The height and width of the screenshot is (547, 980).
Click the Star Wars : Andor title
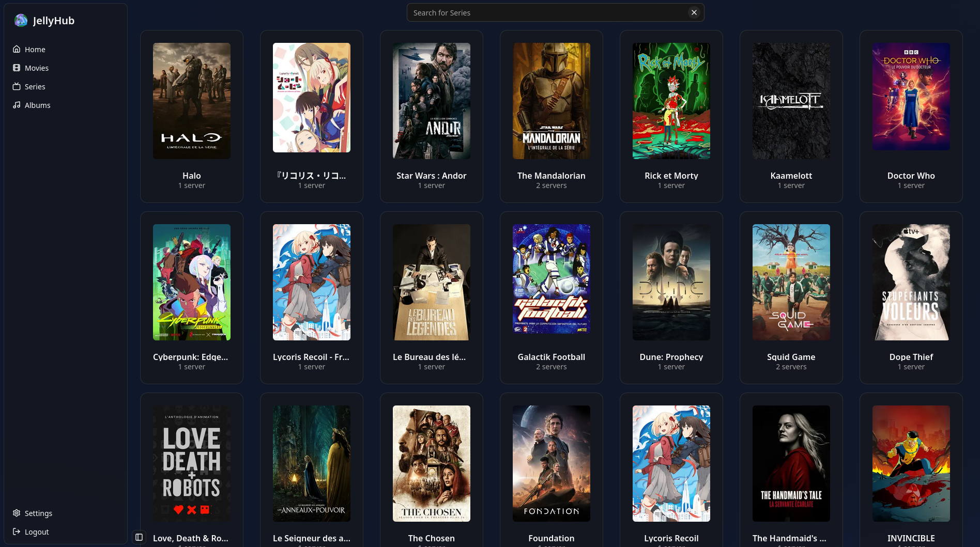432,176
